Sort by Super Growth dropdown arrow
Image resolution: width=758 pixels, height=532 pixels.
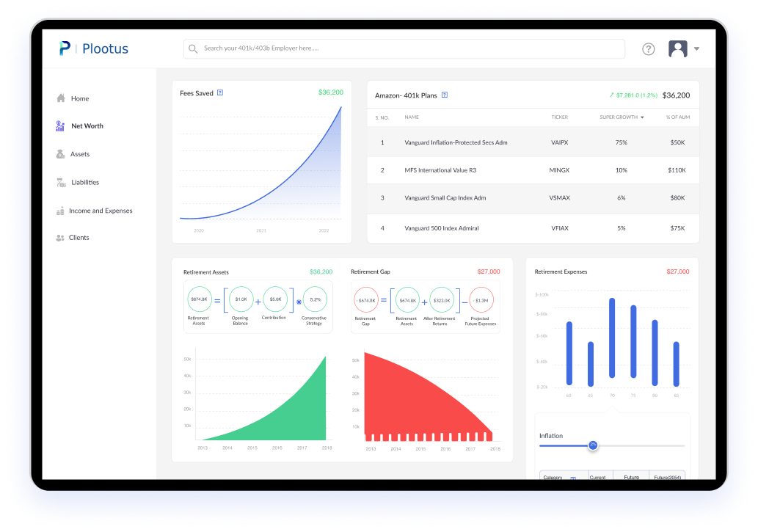pos(642,117)
